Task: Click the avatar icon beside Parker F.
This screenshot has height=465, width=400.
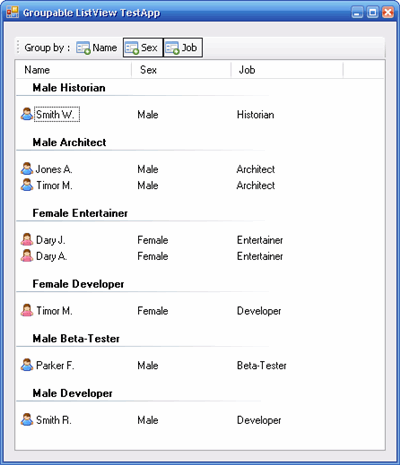Action: pos(27,365)
